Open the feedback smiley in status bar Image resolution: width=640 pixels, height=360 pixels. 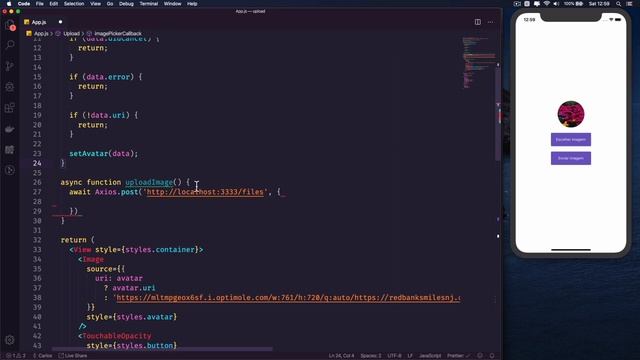pyautogui.click(x=480, y=356)
